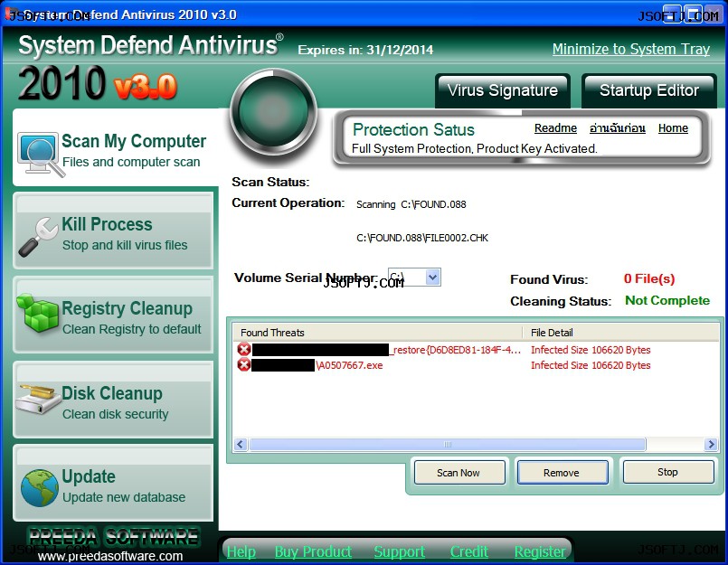Open the Virus Signature tab
The height and width of the screenshot is (565, 728).
(x=502, y=90)
